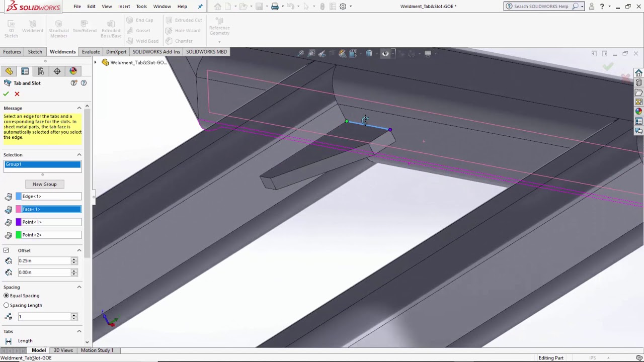
Task: Click the Print icon in the top toolbar
Action: (x=275, y=7)
